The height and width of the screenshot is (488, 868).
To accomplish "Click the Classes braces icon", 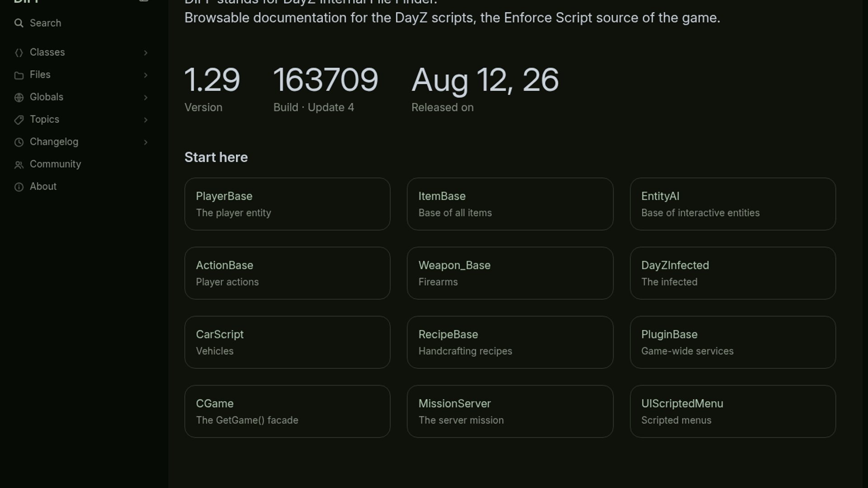I will [x=19, y=53].
